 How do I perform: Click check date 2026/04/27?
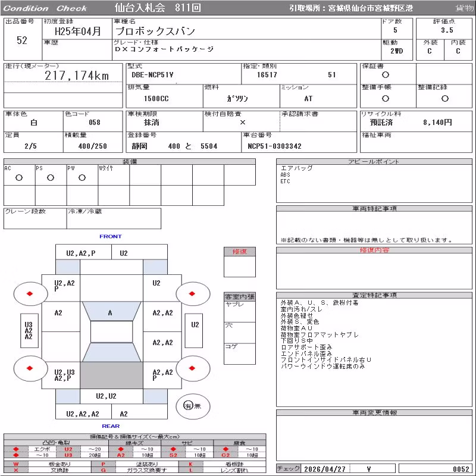(x=324, y=469)
